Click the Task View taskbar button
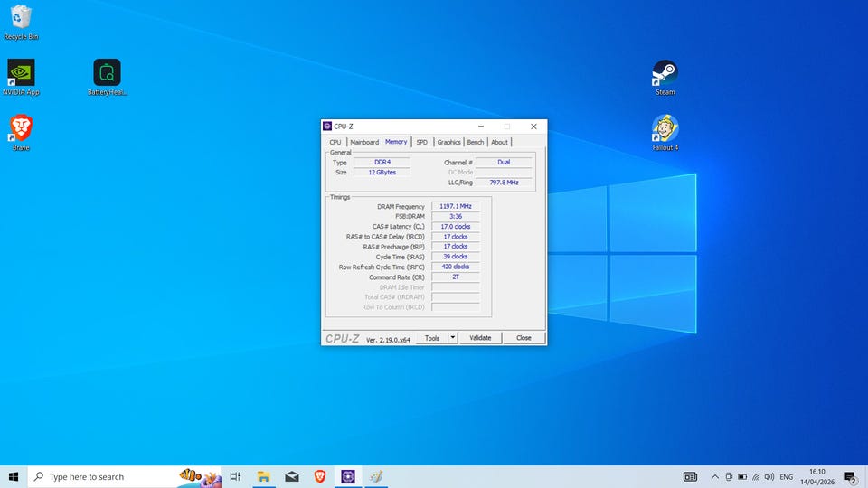This screenshot has height=488, width=868. [235, 476]
